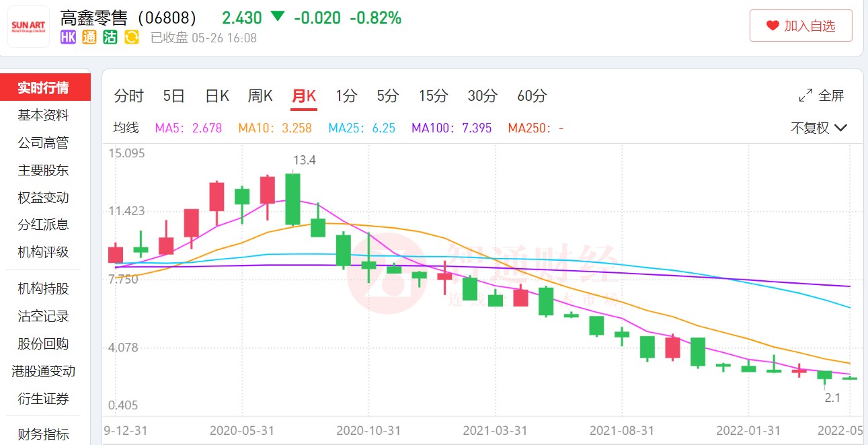Screen dimensions: 868x445
Task: Open the 不复权 dropdown
Action: click(818, 128)
